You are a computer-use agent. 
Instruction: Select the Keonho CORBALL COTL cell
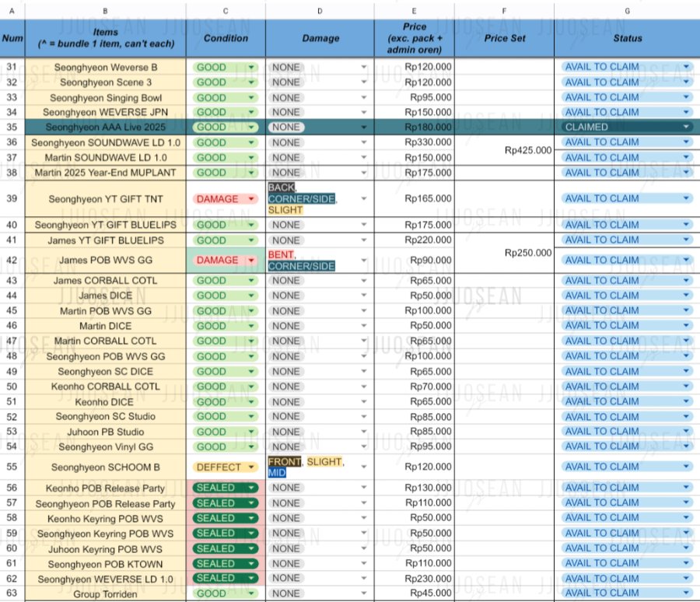click(x=105, y=387)
